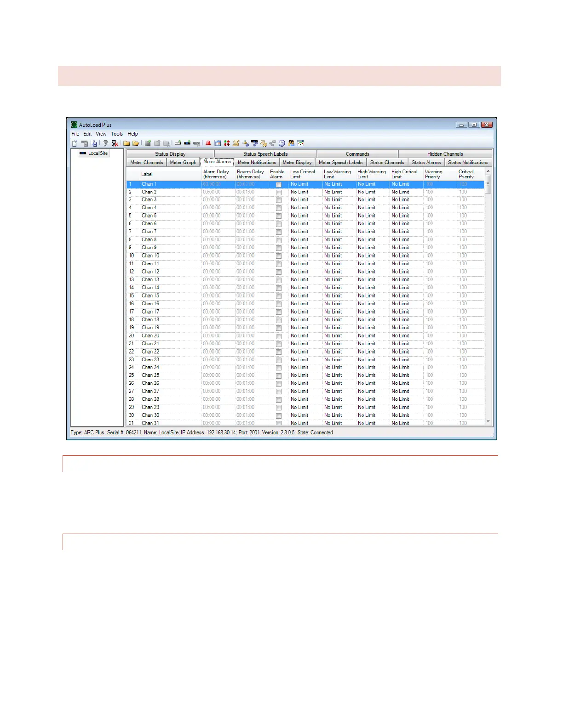Switch to the Status Speech Labels tab
Viewport: 563px width, 728px height.
click(x=265, y=154)
